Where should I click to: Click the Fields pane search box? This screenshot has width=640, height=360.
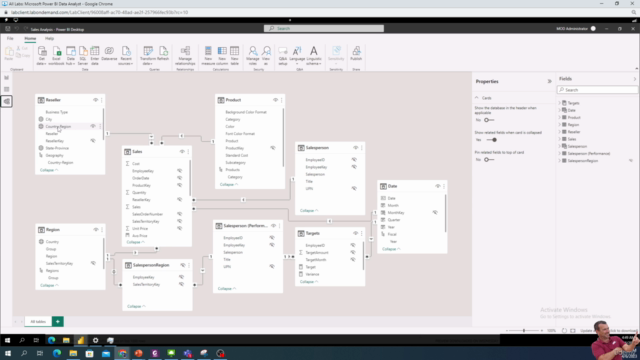click(x=597, y=90)
